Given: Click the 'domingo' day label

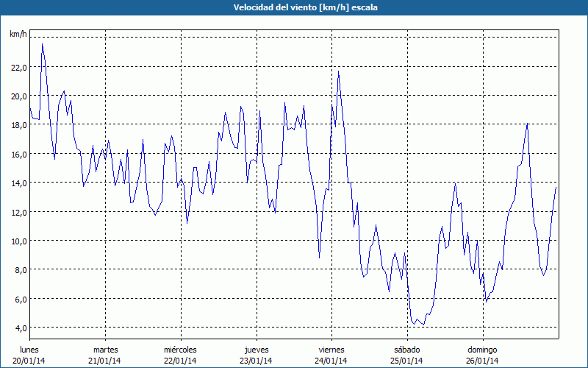Looking at the screenshot, I should pyautogui.click(x=483, y=349).
